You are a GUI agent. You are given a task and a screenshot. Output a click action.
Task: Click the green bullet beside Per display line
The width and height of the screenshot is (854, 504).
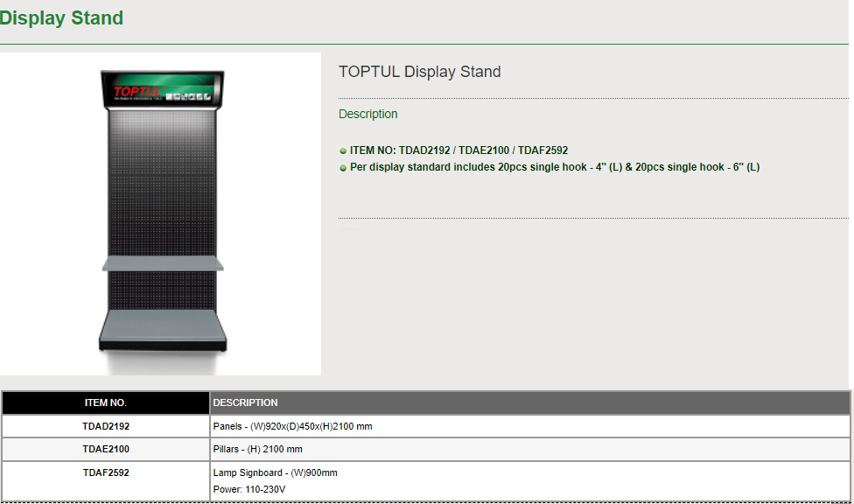tap(343, 168)
